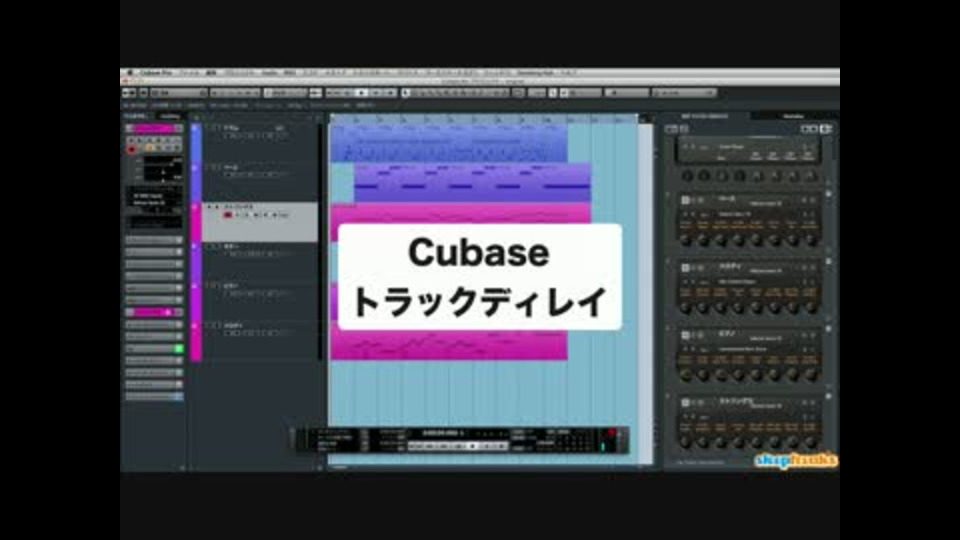Viewport: 960px width, 540px height.
Task: Expand the last Inspector section row
Action: coord(154,396)
